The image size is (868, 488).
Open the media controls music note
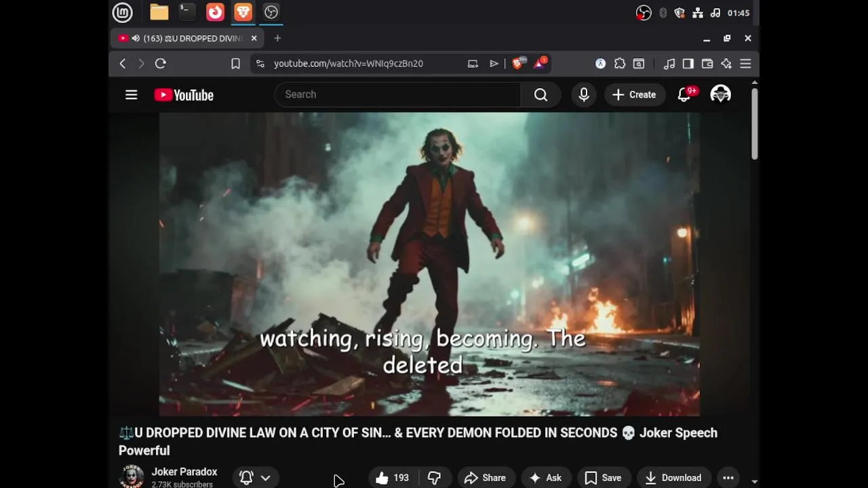[669, 64]
